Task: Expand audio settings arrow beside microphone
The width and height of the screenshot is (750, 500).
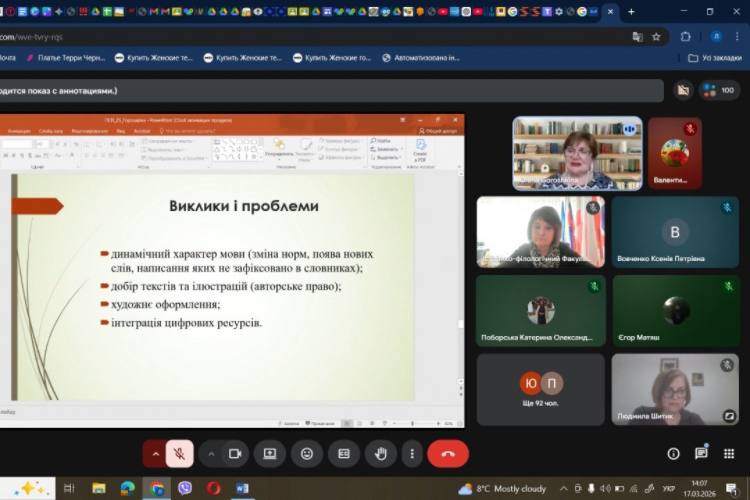Action: [x=155, y=453]
